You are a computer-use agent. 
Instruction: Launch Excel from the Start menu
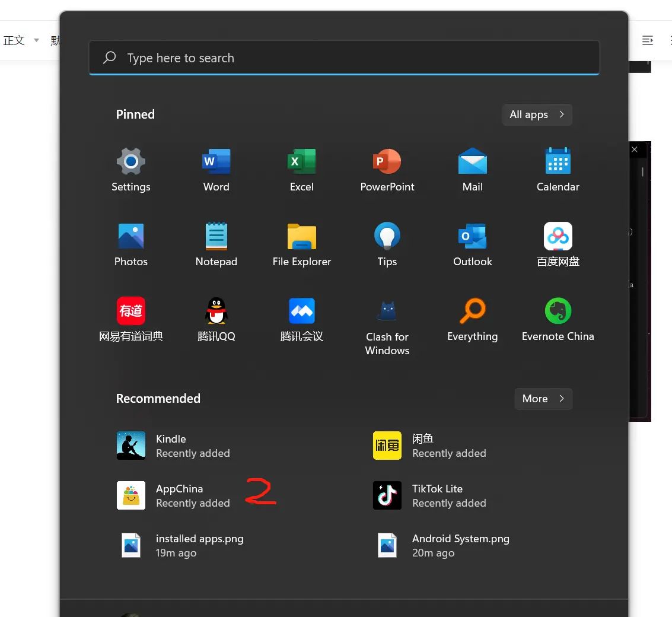pyautogui.click(x=302, y=170)
